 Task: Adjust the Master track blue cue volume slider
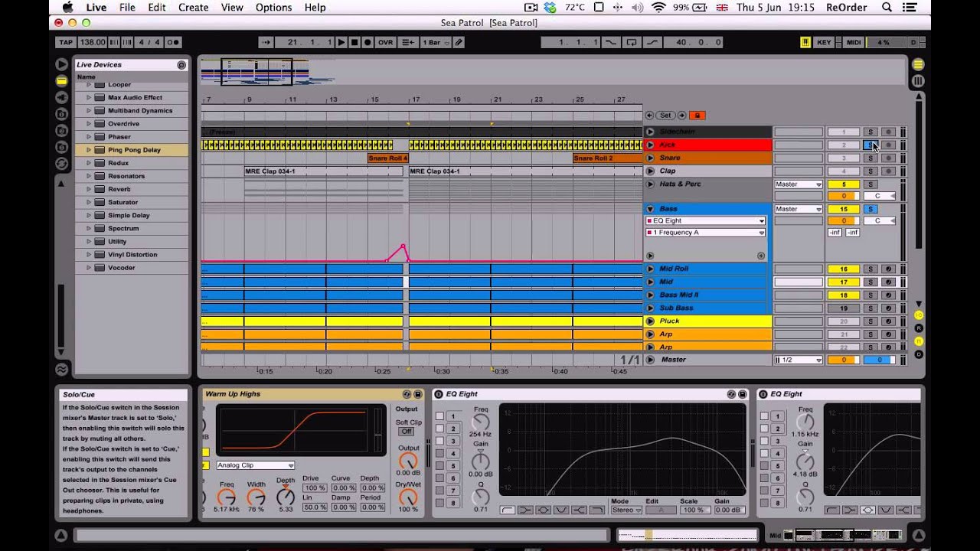point(879,360)
